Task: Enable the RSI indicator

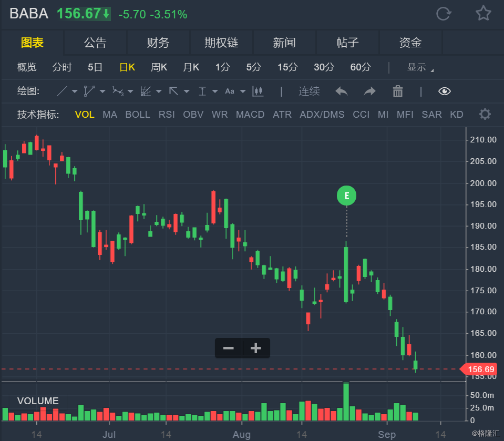Action: coord(167,115)
